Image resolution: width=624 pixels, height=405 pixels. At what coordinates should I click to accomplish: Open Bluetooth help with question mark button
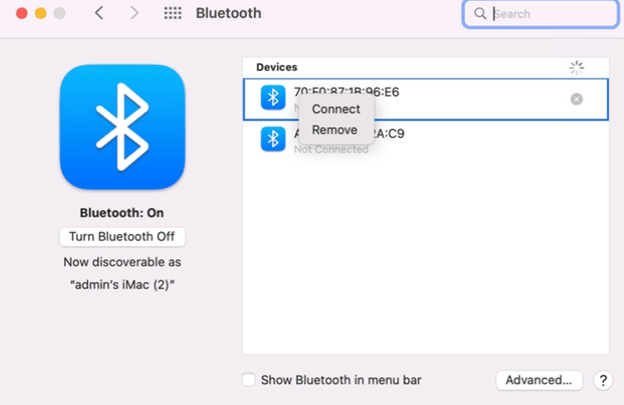tap(603, 381)
